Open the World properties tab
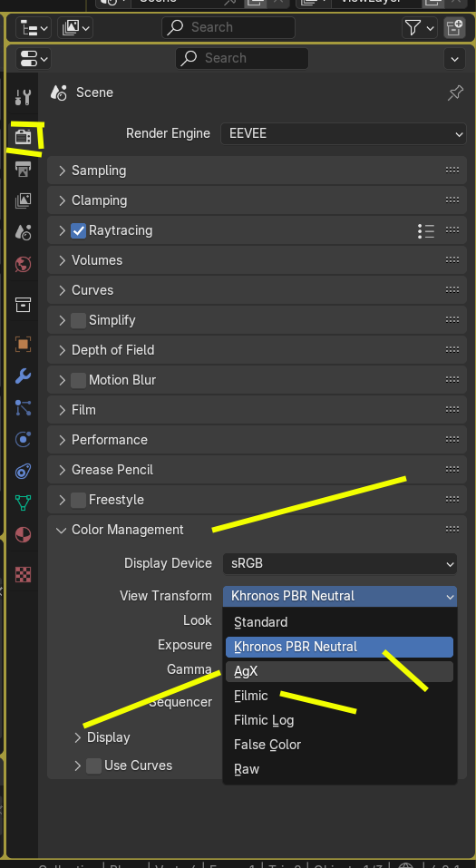Viewport: 476px width, 868px height. [23, 265]
